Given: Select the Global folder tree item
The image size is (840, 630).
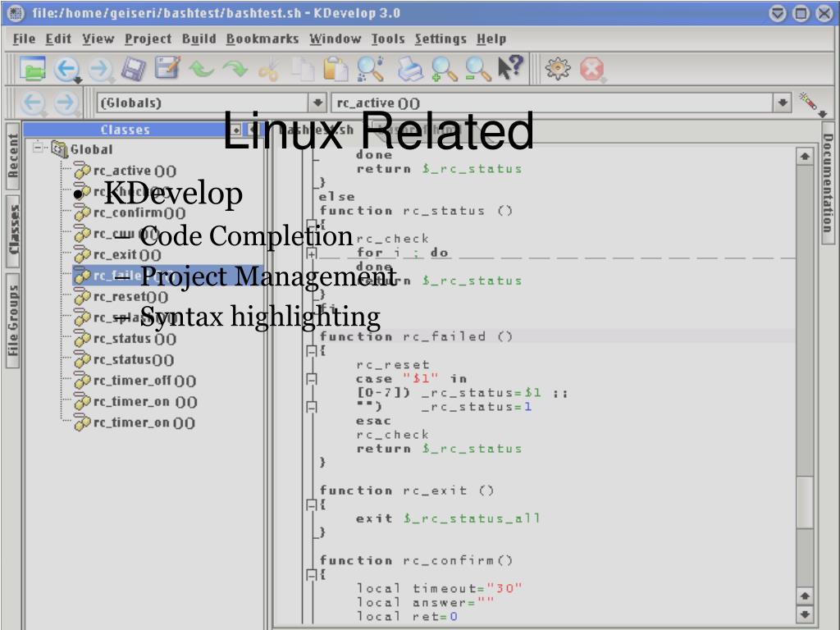Looking at the screenshot, I should click(x=91, y=149).
